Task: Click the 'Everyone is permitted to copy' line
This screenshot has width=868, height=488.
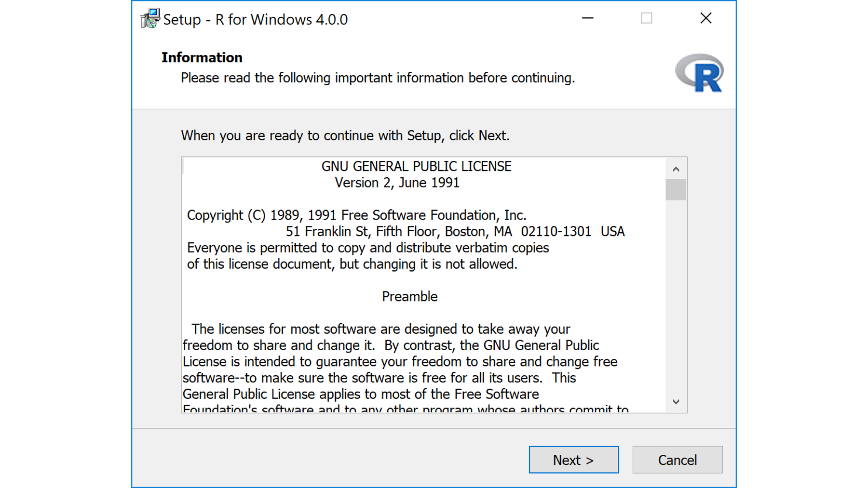Action: 368,248
